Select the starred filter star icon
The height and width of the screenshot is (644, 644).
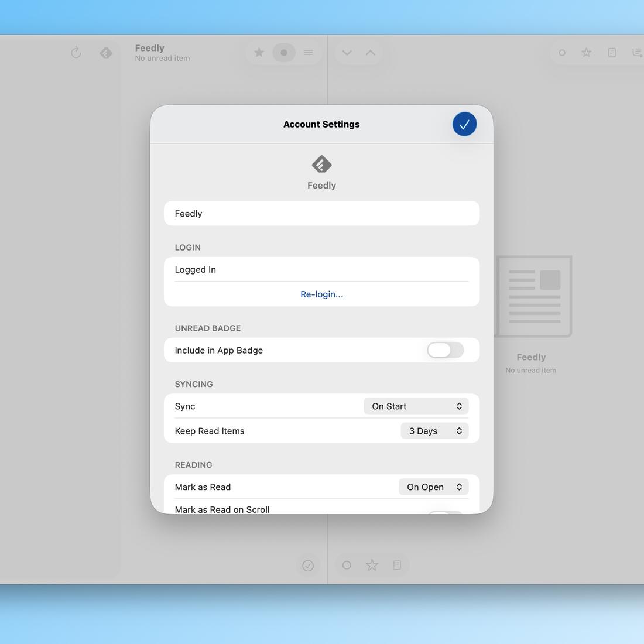coord(259,53)
